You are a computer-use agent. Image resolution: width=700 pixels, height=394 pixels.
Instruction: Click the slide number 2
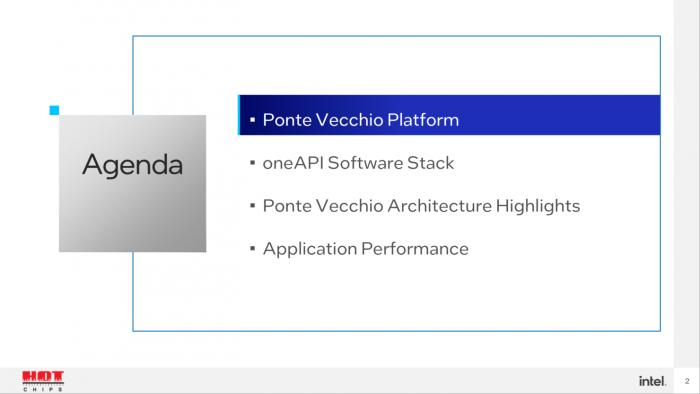coord(687,381)
